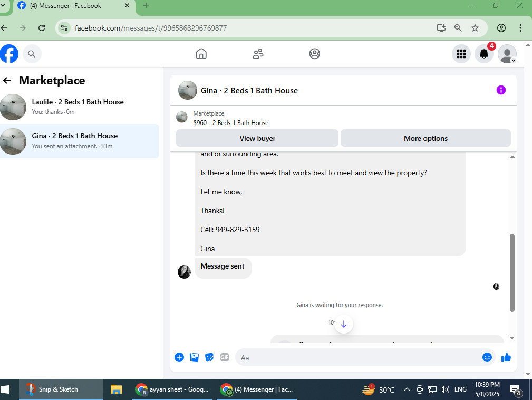Choose a GIF icon

[224, 357]
